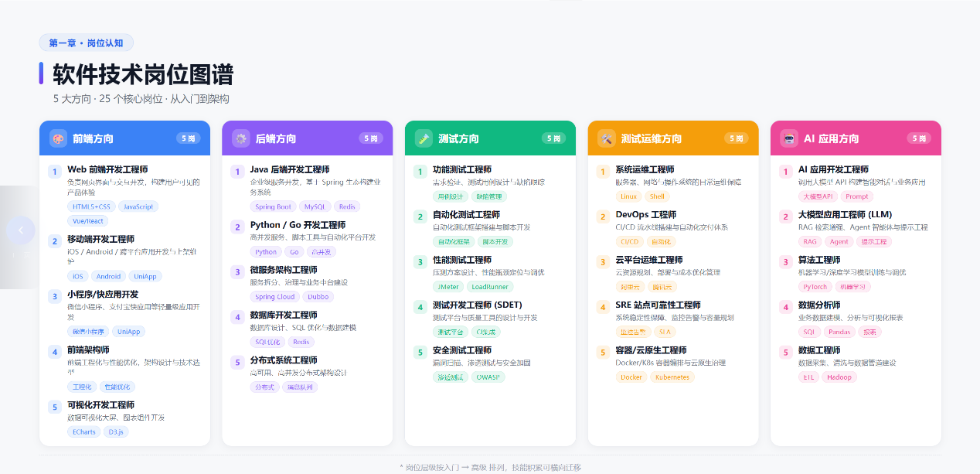The height and width of the screenshot is (474, 980).
Task: Click the Shell tag
Action: pos(657,196)
